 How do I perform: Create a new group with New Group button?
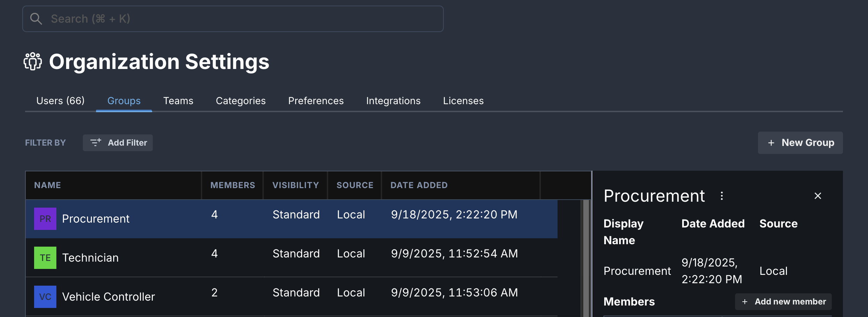pos(800,143)
